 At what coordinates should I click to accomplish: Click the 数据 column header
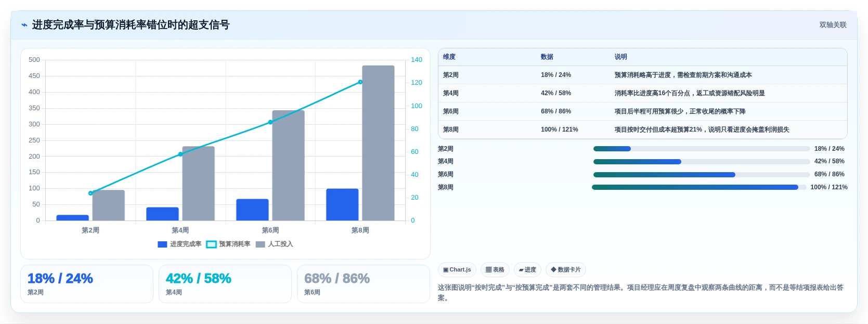547,57
